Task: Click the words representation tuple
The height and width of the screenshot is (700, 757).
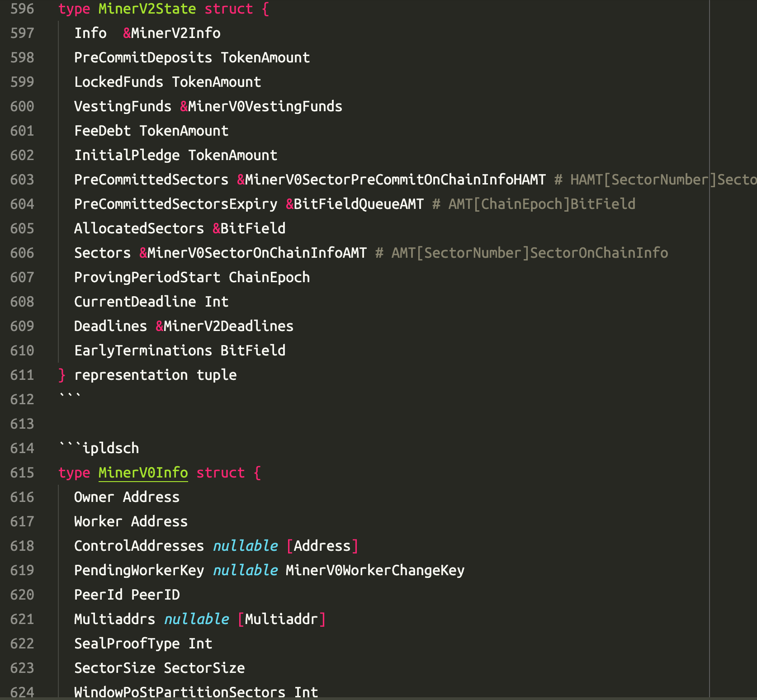Action: coord(156,375)
